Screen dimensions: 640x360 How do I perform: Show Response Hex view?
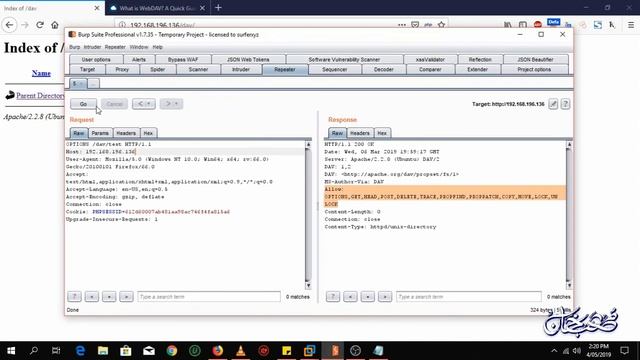[382, 133]
